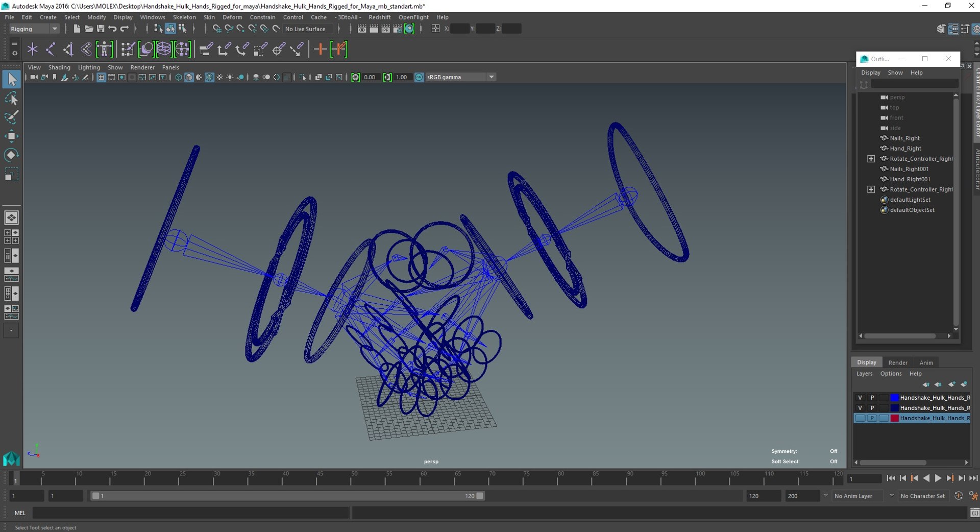Toggle playback P of first Handshake layer
Image resolution: width=980 pixels, height=532 pixels.
(x=872, y=398)
